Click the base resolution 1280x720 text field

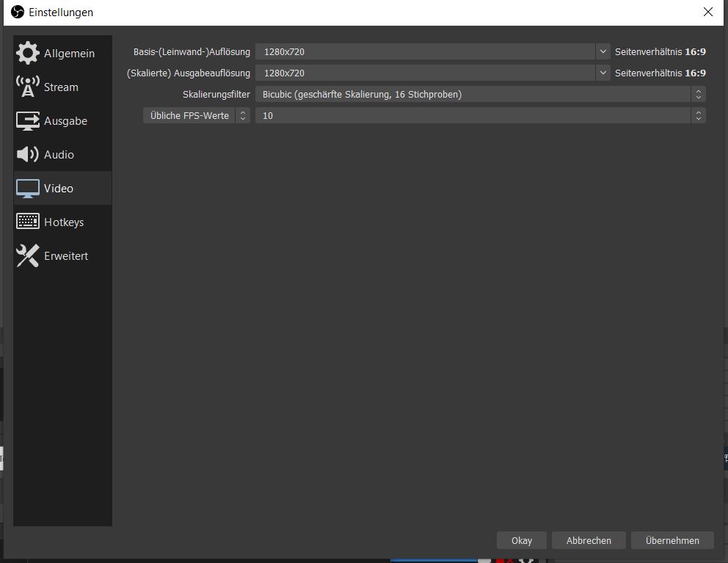(x=426, y=51)
